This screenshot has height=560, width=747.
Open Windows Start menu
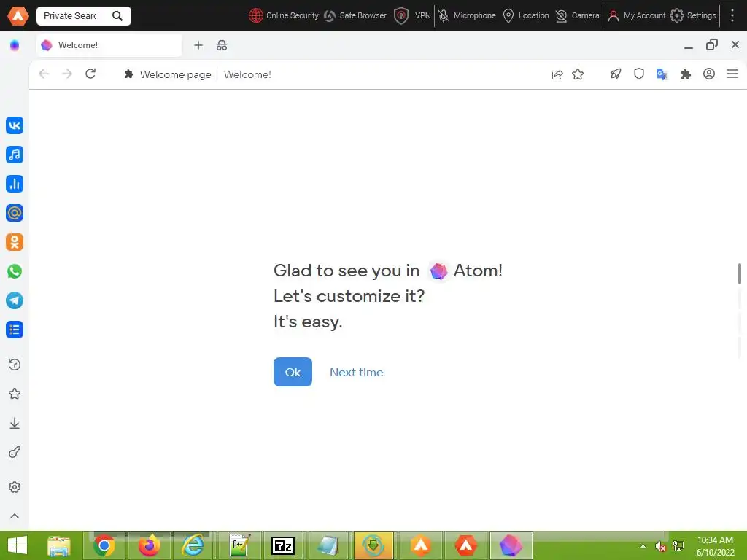(x=18, y=545)
